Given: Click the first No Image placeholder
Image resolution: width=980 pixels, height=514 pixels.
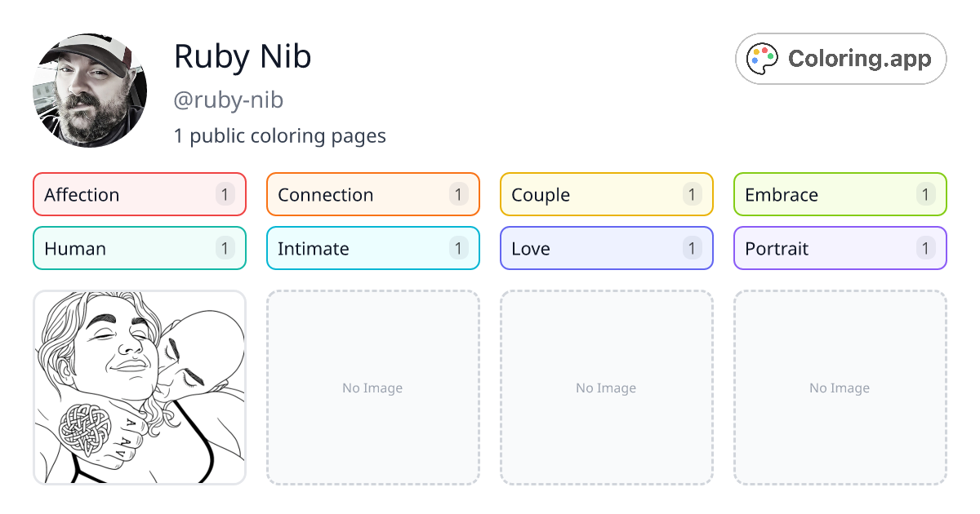Looking at the screenshot, I should click(x=372, y=388).
